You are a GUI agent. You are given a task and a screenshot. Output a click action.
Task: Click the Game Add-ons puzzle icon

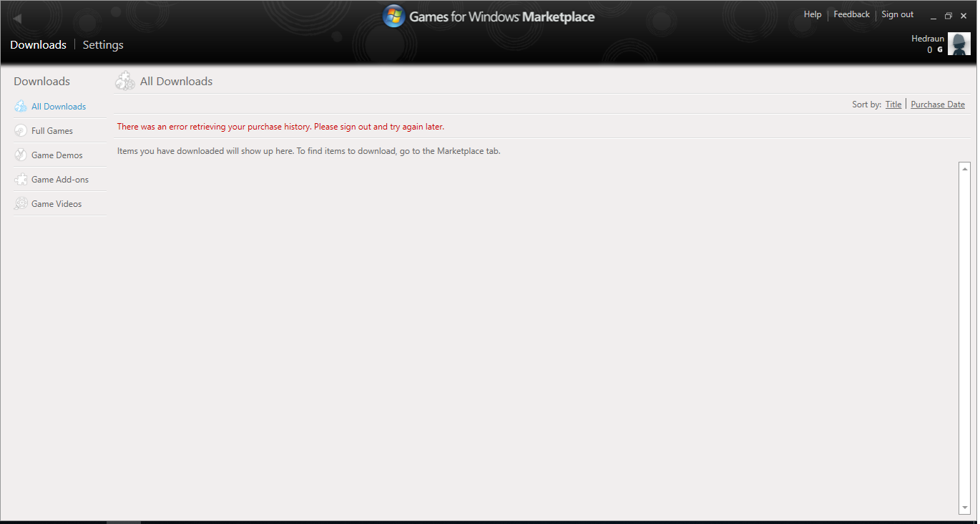[x=21, y=180]
